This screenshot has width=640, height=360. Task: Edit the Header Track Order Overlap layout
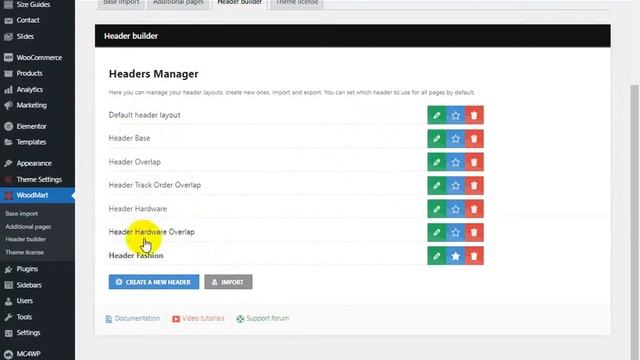click(437, 186)
